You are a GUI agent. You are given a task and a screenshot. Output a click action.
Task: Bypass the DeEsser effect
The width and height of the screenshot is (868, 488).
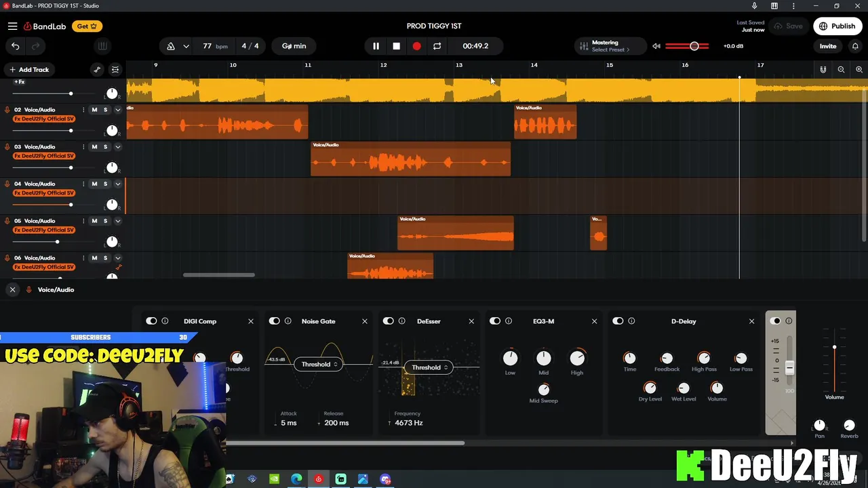pyautogui.click(x=389, y=321)
